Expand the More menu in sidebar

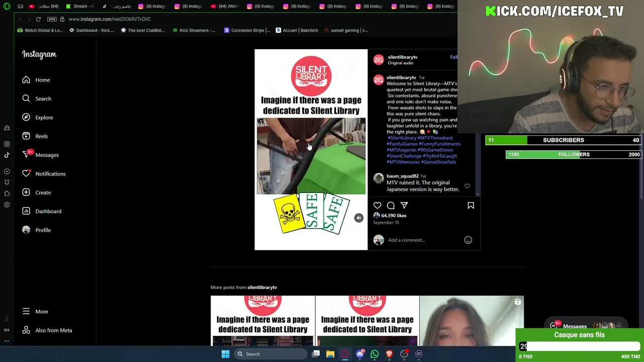pos(36,312)
